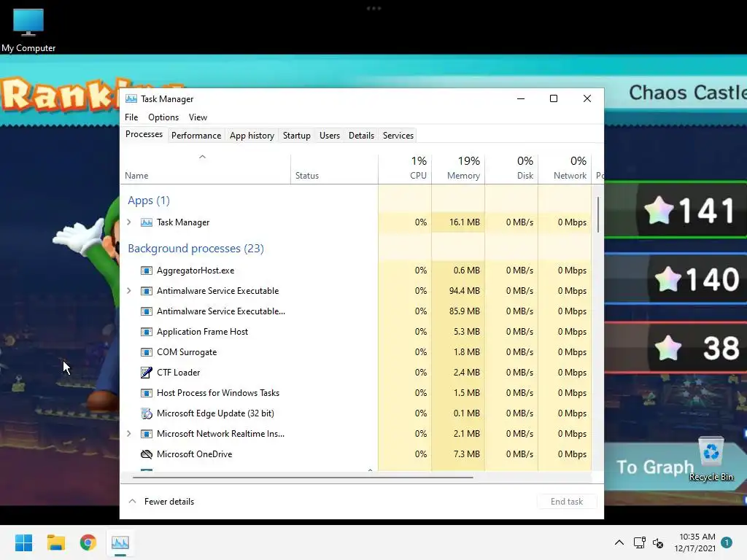Switch to the App history tab

tap(252, 136)
